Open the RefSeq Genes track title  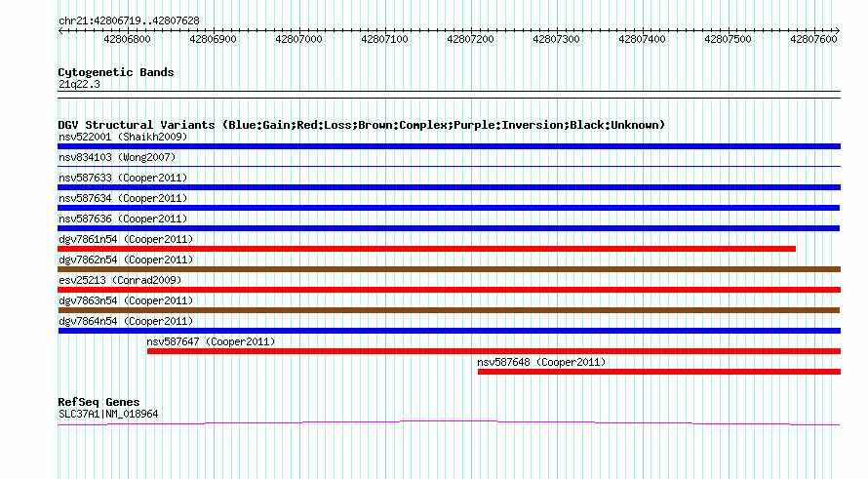pos(99,403)
